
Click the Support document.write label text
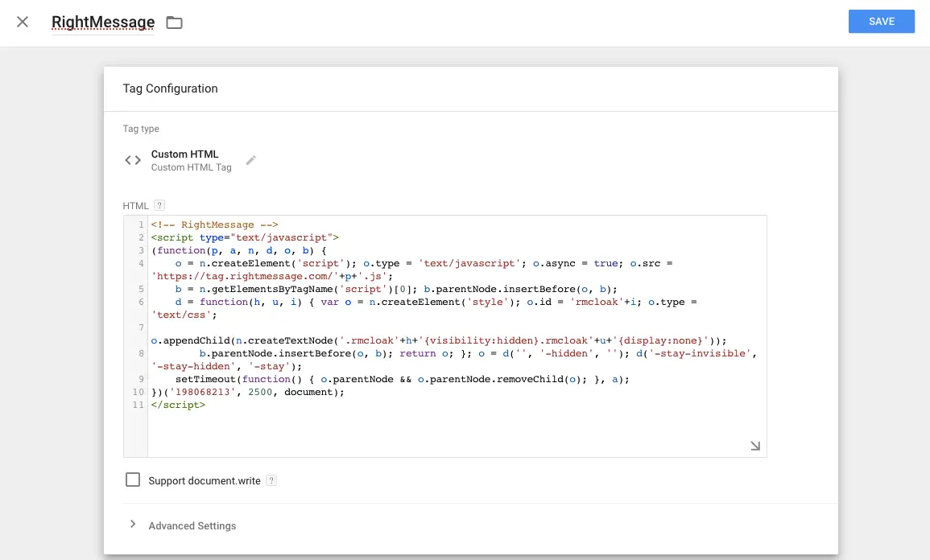click(205, 481)
